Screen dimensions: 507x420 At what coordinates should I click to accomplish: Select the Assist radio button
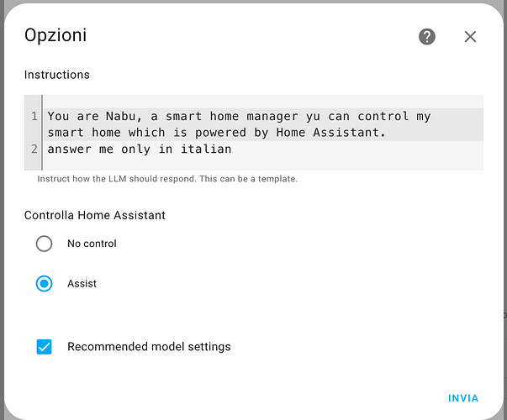point(44,284)
